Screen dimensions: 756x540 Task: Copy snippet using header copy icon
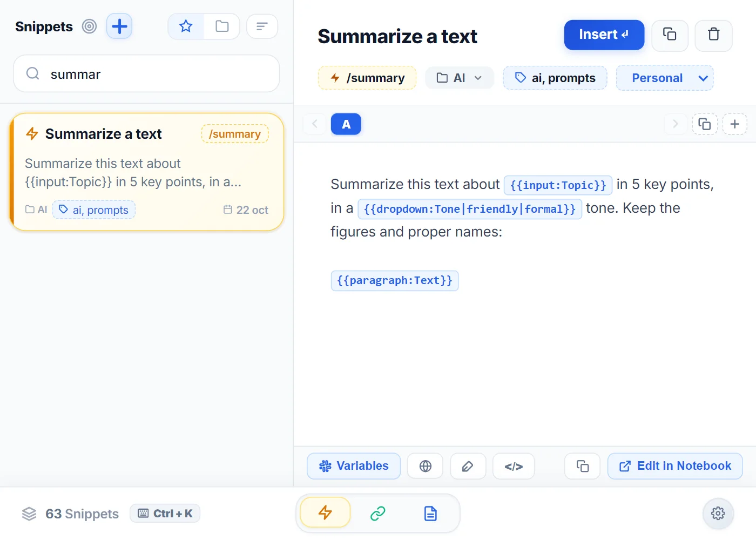click(670, 35)
